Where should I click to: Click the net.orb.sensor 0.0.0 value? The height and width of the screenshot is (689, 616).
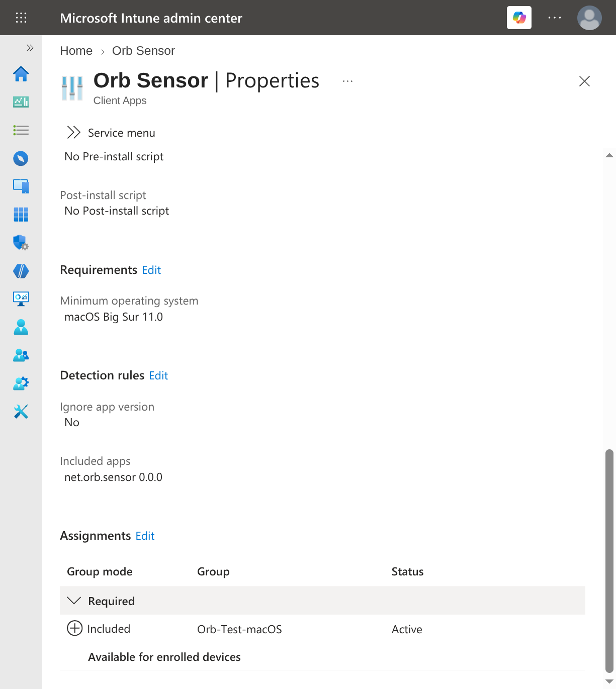click(x=113, y=477)
